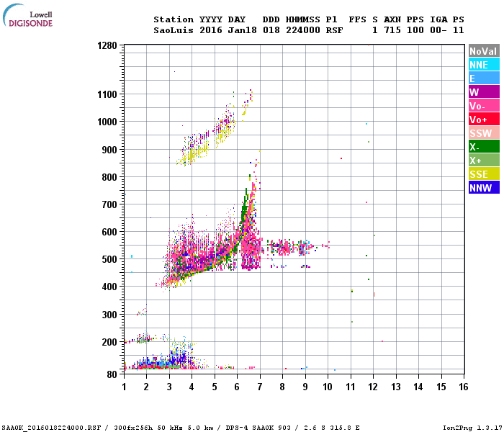The height and width of the screenshot is (432, 504).
Task: Click the PS value 11
Action: tap(459, 30)
